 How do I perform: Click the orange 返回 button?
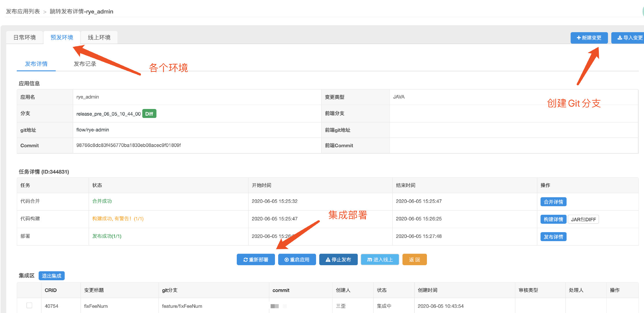point(414,260)
